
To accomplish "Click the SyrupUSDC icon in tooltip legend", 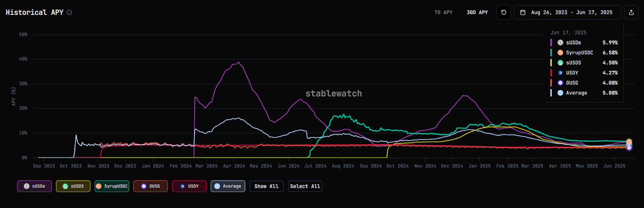I will (x=560, y=53).
